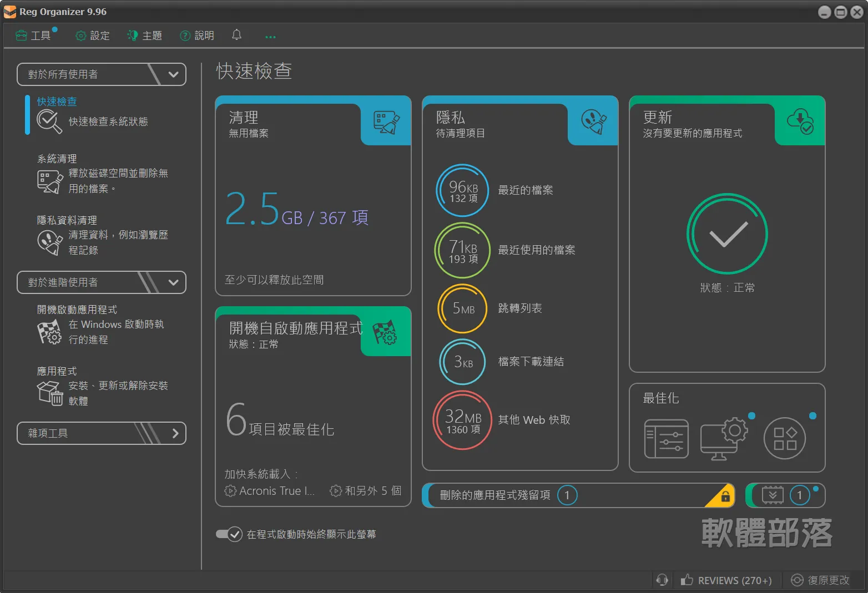
Task: Click the monitor gear icon under 最佳化
Action: (724, 438)
